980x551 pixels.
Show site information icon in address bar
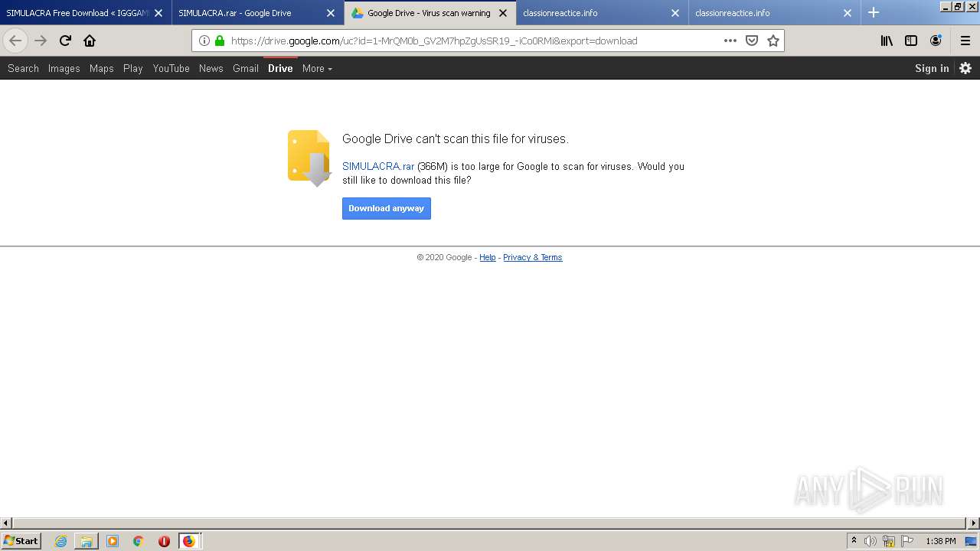(204, 41)
